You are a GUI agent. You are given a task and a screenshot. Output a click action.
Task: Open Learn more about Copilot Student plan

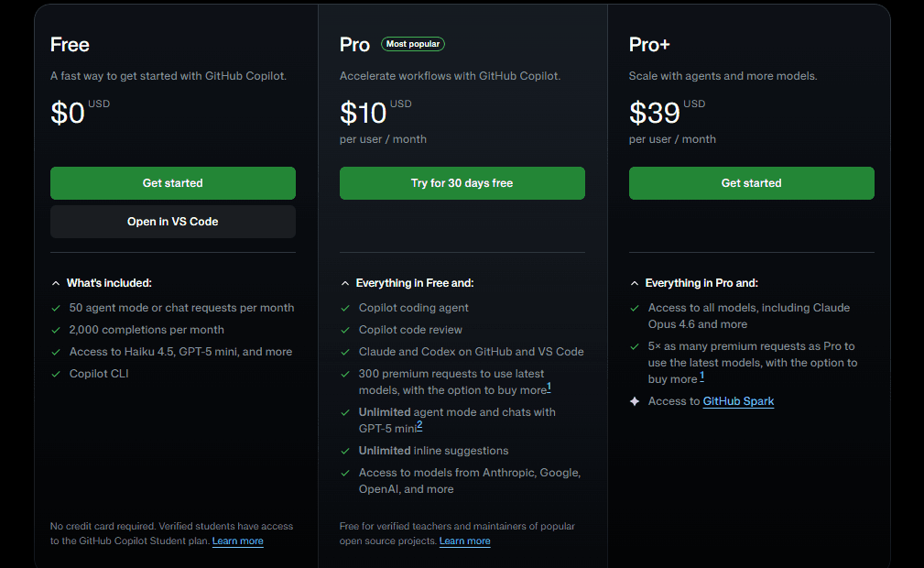[x=237, y=541]
